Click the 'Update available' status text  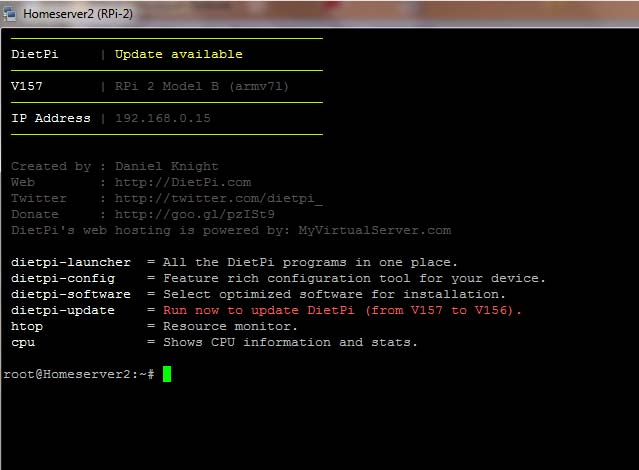(x=178, y=54)
